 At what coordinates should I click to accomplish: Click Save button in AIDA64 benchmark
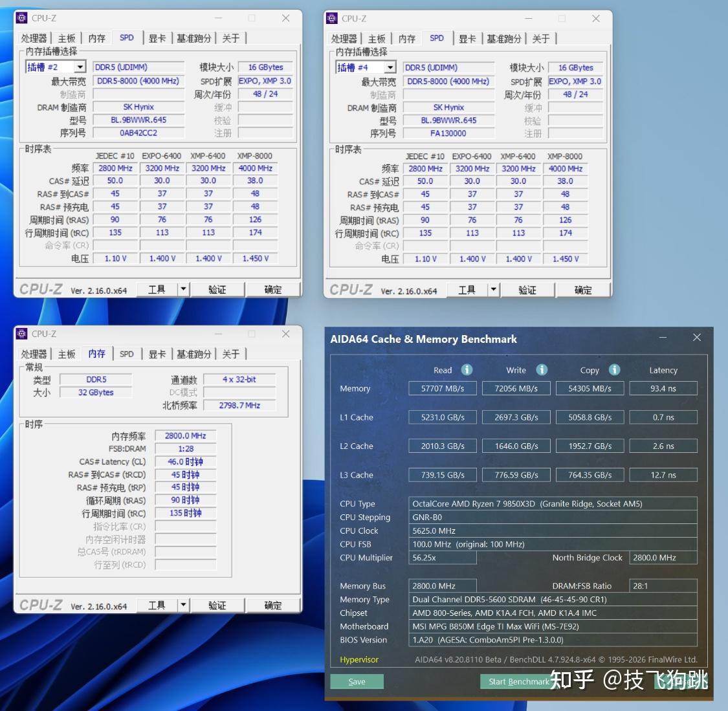click(x=357, y=681)
